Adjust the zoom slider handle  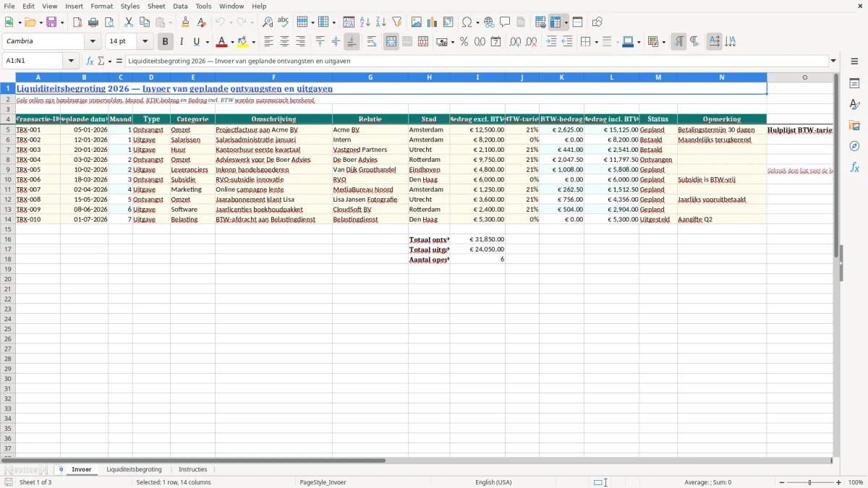point(809,482)
